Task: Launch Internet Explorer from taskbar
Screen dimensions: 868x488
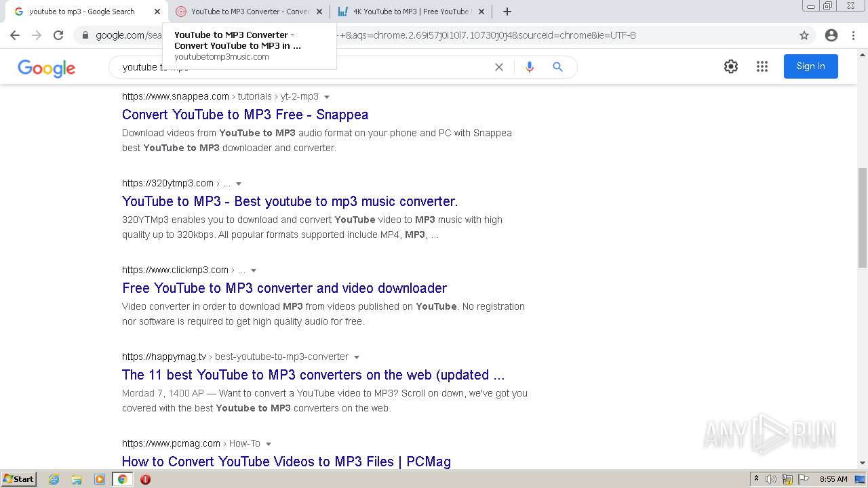Action: pyautogui.click(x=54, y=479)
